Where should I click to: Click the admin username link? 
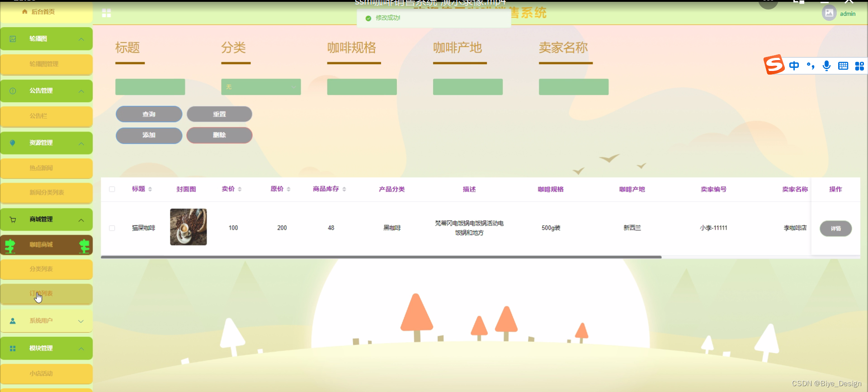point(848,14)
